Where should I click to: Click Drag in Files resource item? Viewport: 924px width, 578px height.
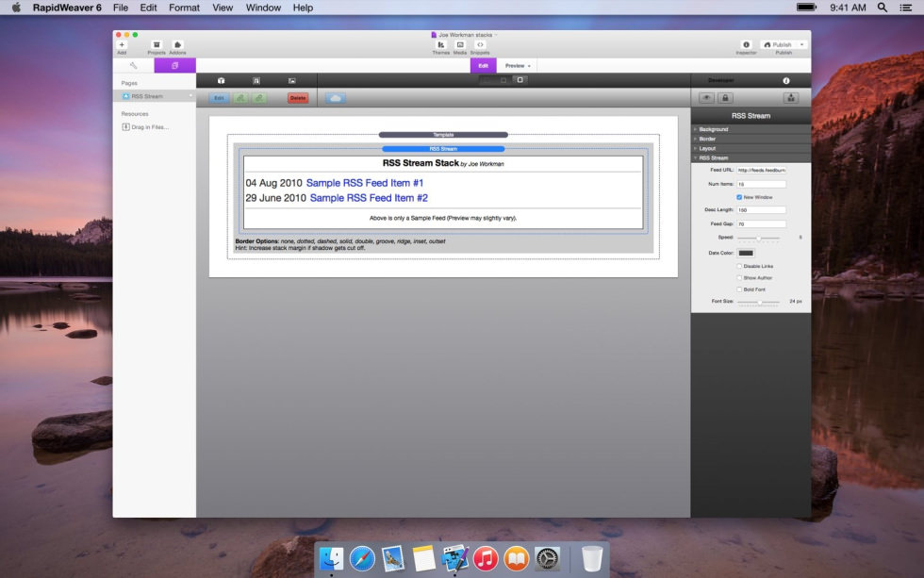[x=145, y=126]
